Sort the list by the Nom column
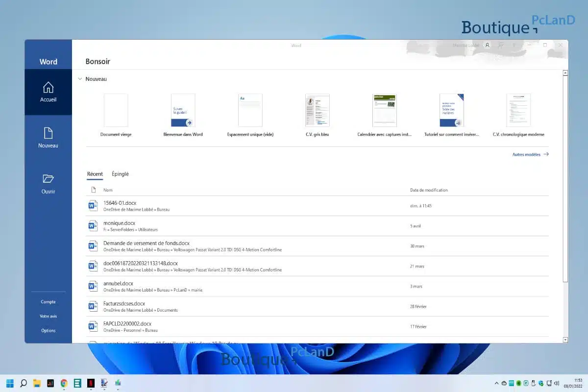The image size is (588, 392). (x=108, y=190)
